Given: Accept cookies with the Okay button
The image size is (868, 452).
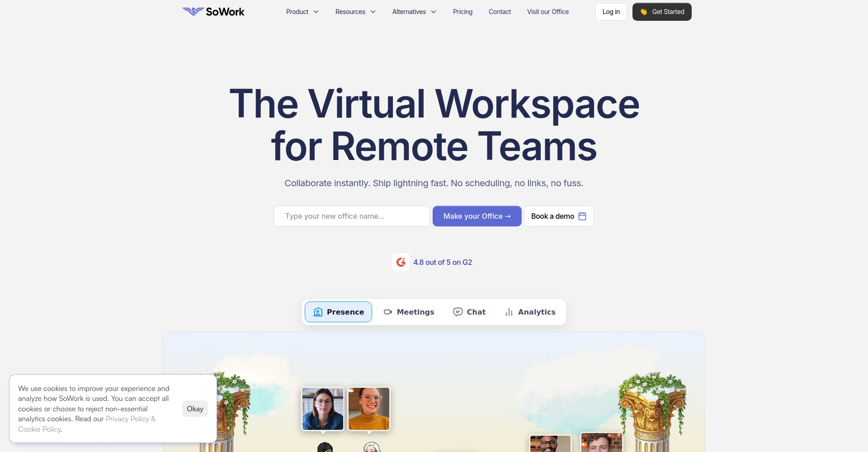Looking at the screenshot, I should pyautogui.click(x=195, y=409).
